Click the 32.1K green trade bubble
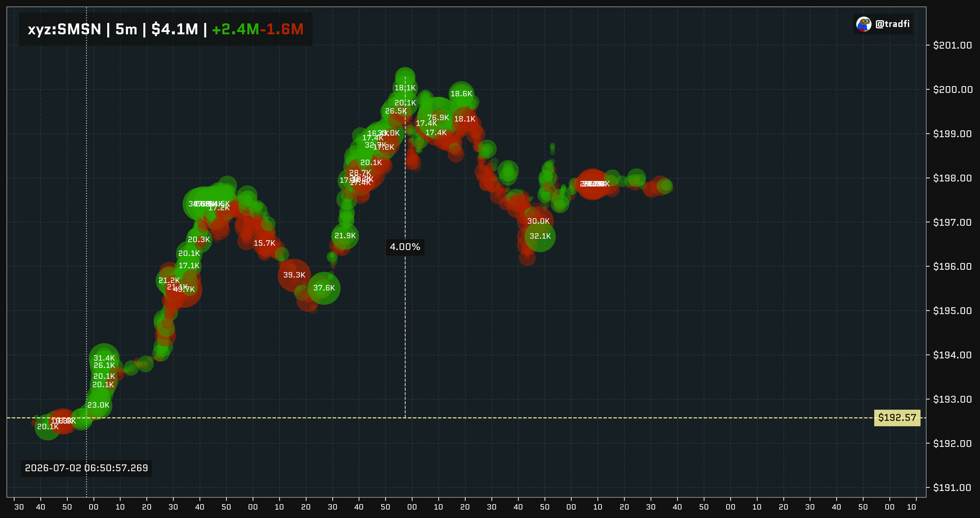The width and height of the screenshot is (980, 518). pyautogui.click(x=540, y=236)
